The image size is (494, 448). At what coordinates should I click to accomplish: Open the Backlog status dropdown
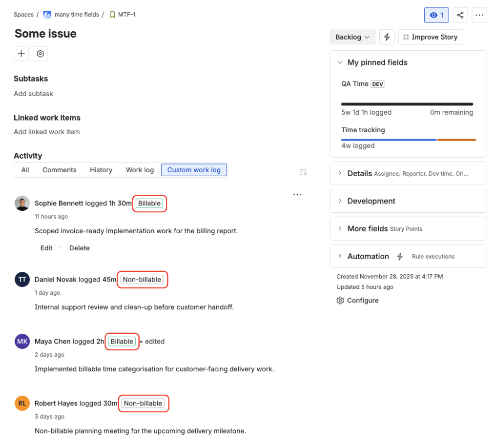pyautogui.click(x=352, y=37)
